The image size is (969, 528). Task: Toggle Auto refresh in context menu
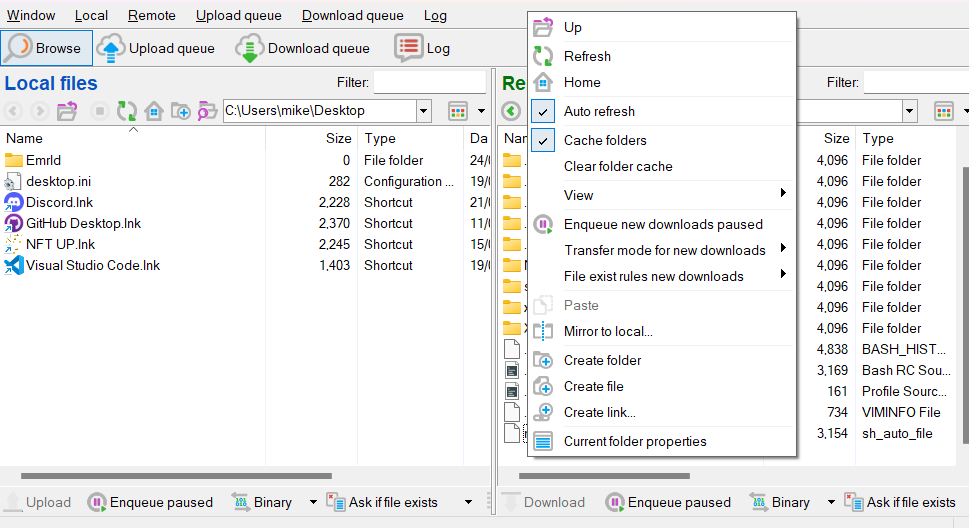tap(599, 111)
